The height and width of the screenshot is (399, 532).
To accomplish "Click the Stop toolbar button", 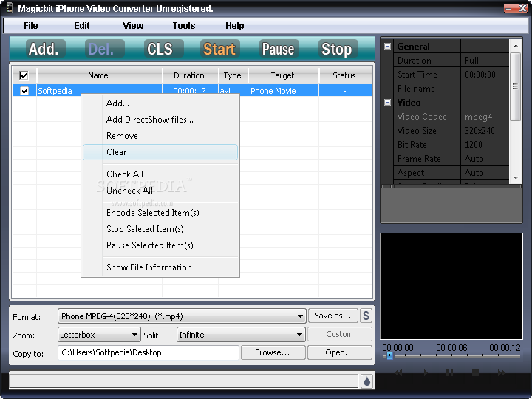I will pyautogui.click(x=337, y=50).
